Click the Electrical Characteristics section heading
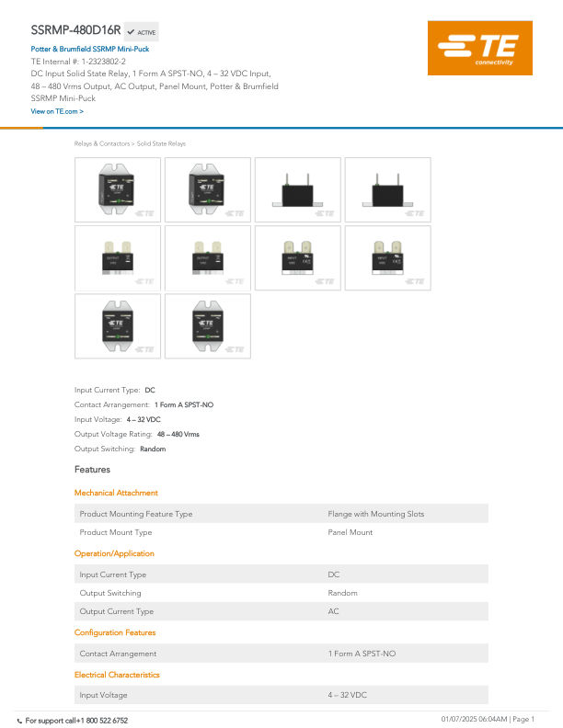563x728 pixels. click(x=117, y=675)
